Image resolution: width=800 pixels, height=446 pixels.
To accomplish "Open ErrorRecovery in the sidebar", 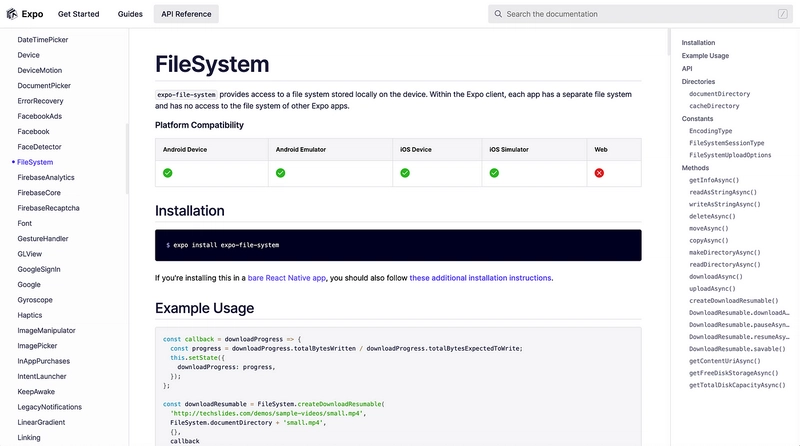I will tap(40, 101).
